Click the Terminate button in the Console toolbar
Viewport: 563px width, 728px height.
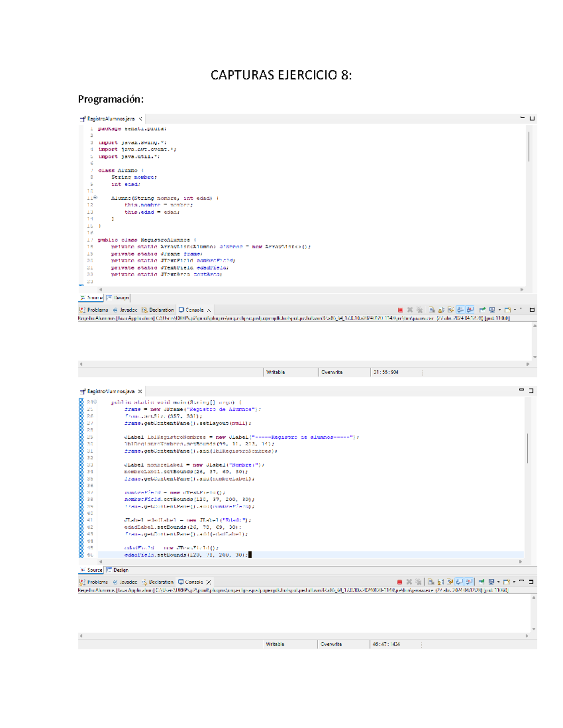pyautogui.click(x=401, y=309)
